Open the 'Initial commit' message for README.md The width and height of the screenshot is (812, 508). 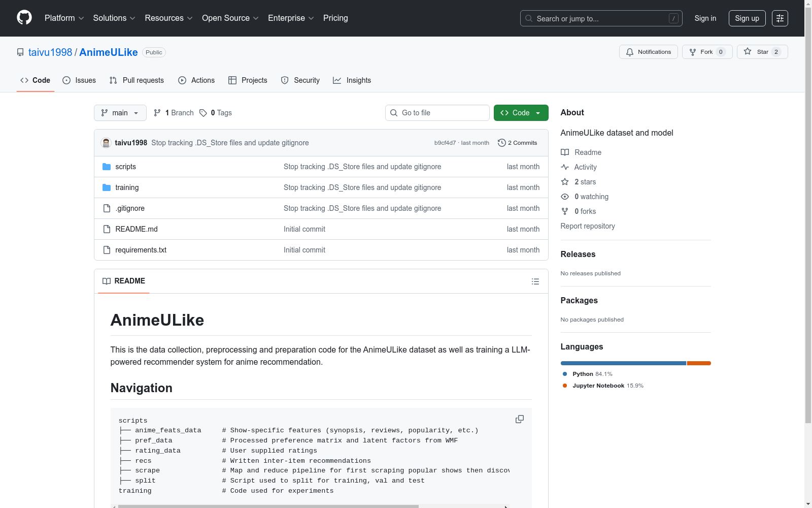[x=304, y=229]
